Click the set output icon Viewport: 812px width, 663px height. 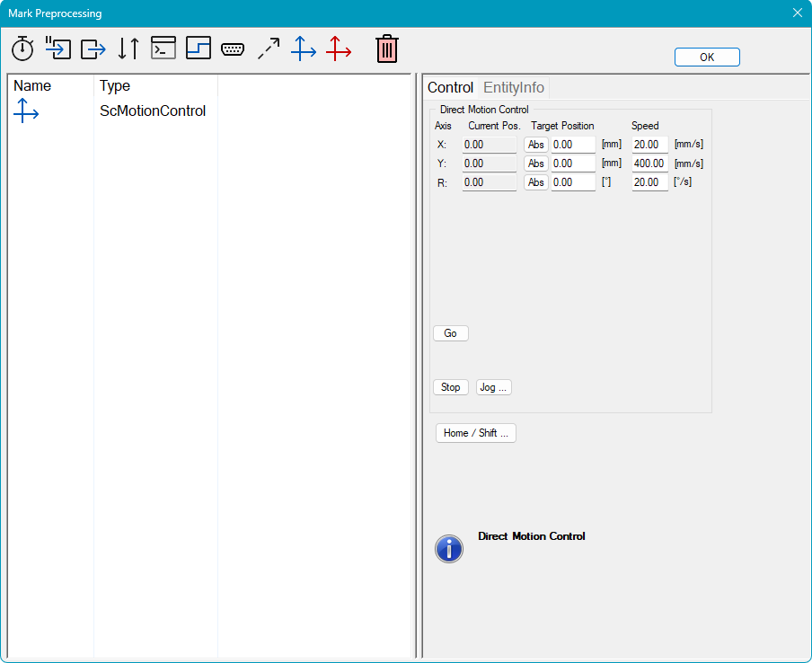pos(93,49)
